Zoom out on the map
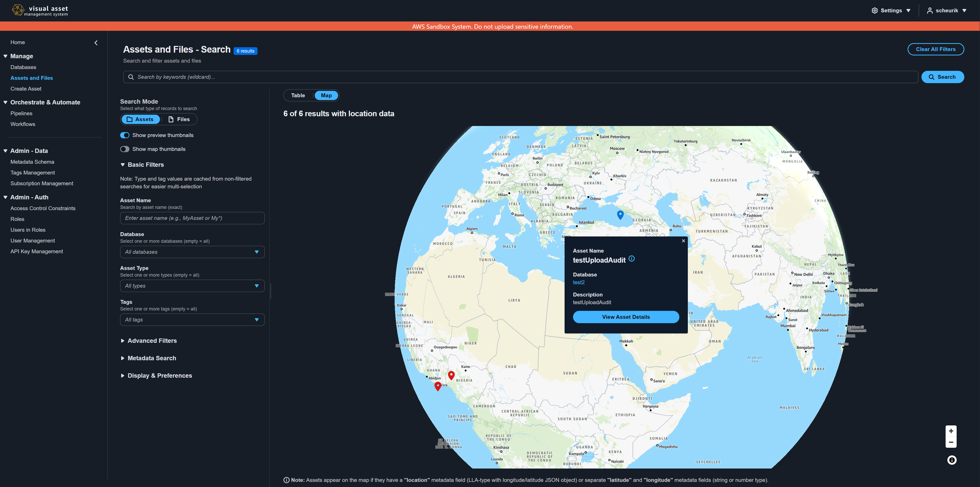Screen dimensions: 980x487 (x=951, y=442)
